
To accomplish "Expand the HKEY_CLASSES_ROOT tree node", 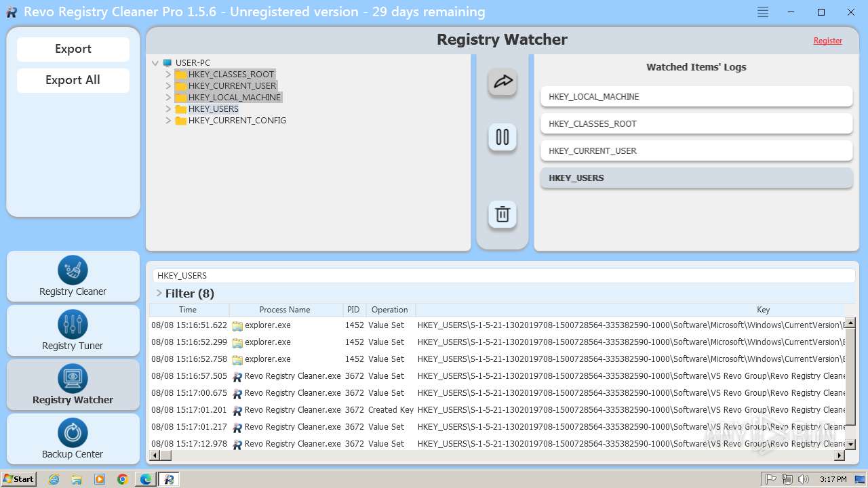I will coord(168,75).
